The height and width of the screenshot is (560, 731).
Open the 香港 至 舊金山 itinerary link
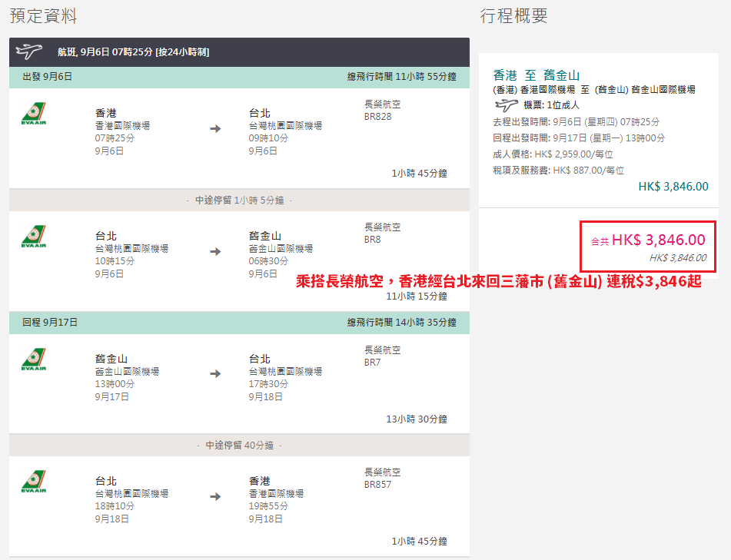point(536,75)
